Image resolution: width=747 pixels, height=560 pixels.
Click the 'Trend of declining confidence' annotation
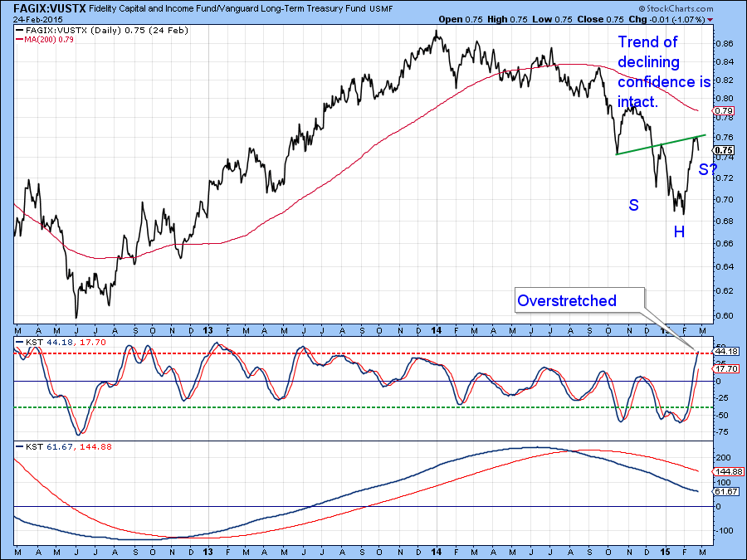pos(665,72)
